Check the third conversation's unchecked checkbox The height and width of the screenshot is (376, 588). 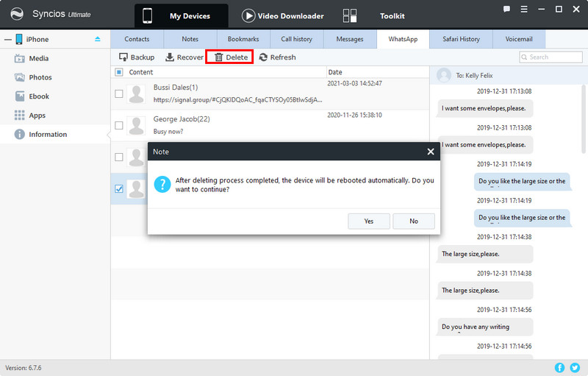(119, 157)
